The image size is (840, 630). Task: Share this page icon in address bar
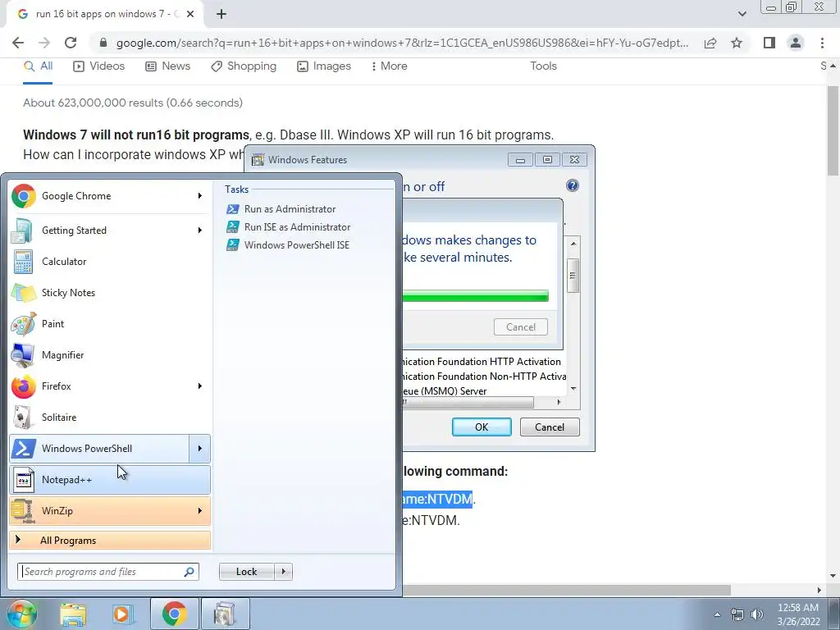tap(710, 43)
